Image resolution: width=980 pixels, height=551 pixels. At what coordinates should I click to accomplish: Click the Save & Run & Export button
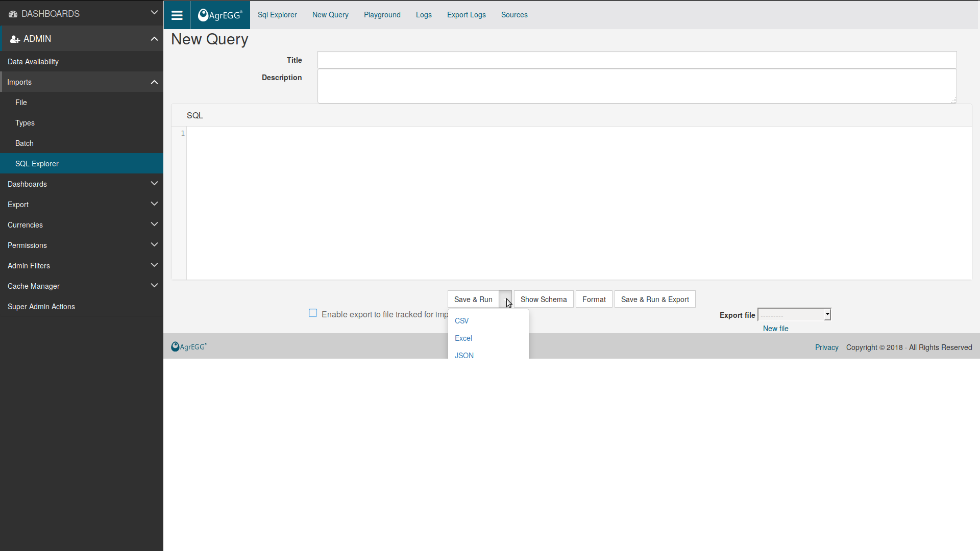[655, 299]
